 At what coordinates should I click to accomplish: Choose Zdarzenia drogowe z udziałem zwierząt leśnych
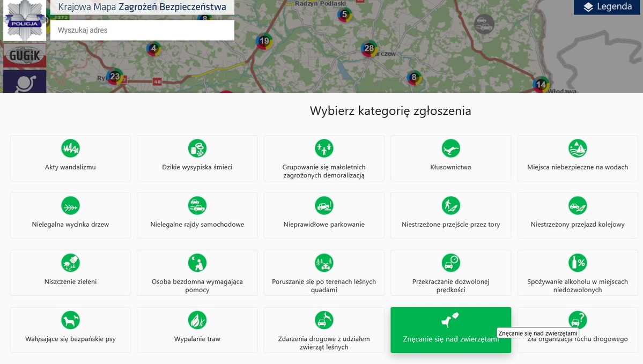(324, 330)
